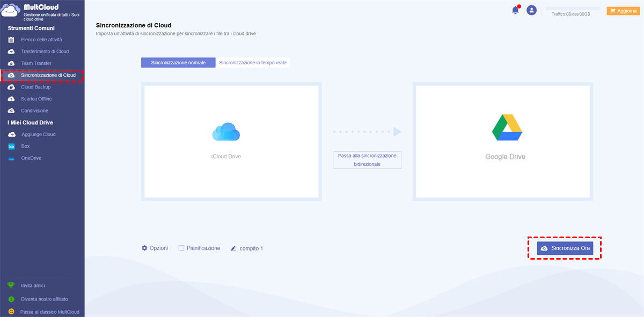The width and height of the screenshot is (644, 317).
Task: Click the traffic usage progress bar
Action: pyautogui.click(x=572, y=9)
